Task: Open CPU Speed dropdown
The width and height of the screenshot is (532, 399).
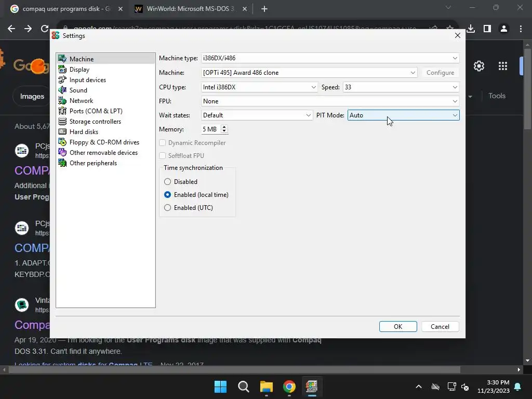Action: point(401,87)
